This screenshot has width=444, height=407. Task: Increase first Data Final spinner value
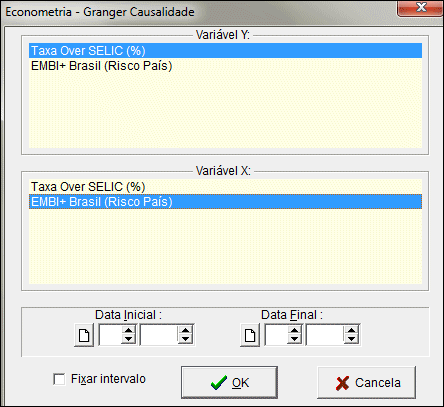point(294,330)
